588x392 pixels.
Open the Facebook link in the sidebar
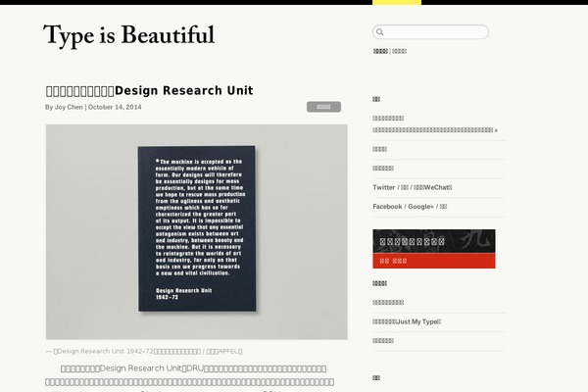pyautogui.click(x=387, y=207)
